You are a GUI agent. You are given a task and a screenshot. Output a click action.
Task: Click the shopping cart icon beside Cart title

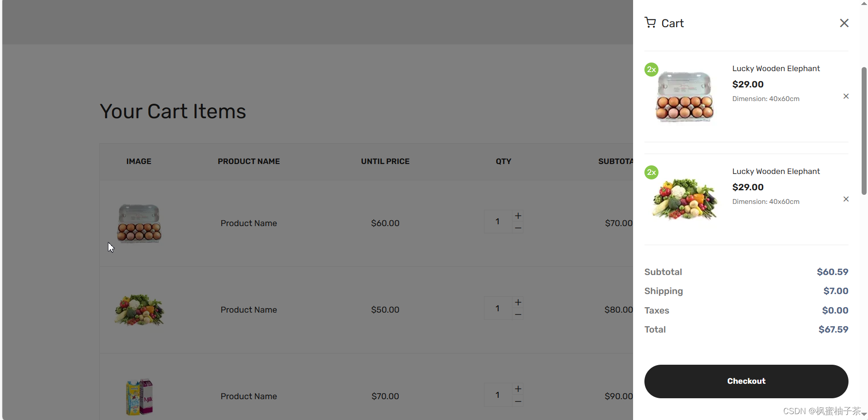point(650,23)
